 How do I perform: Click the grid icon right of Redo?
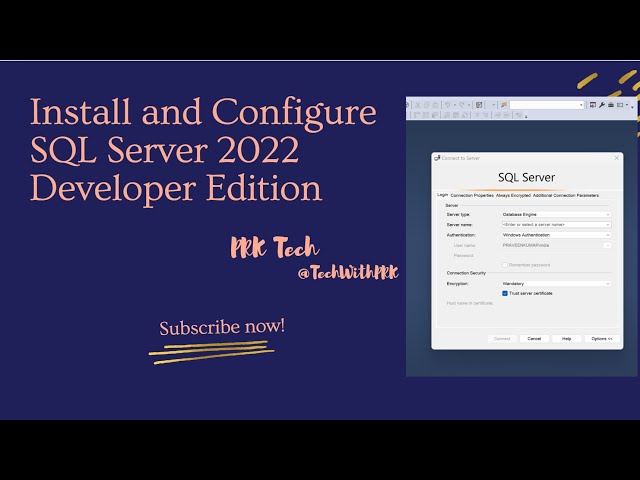479,105
